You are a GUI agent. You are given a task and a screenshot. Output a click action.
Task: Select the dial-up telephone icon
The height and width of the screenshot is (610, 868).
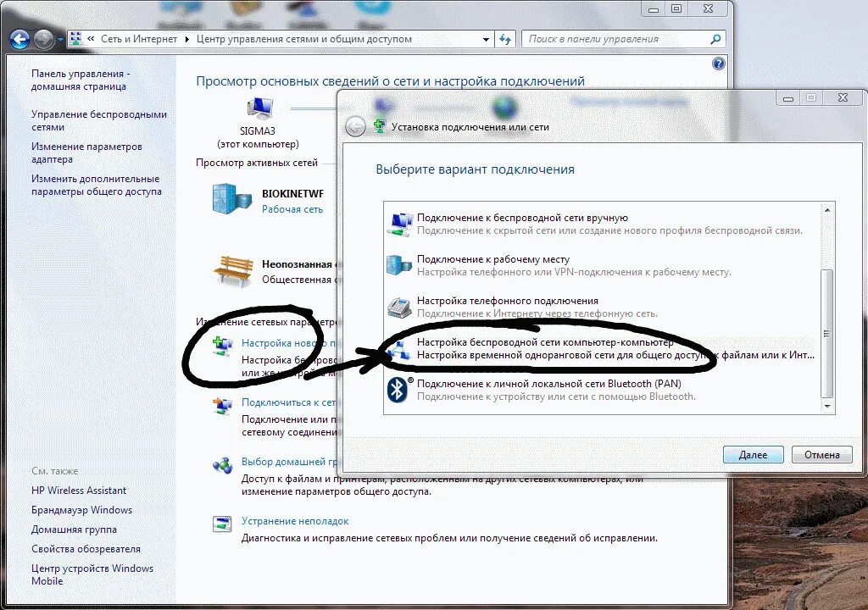click(399, 307)
